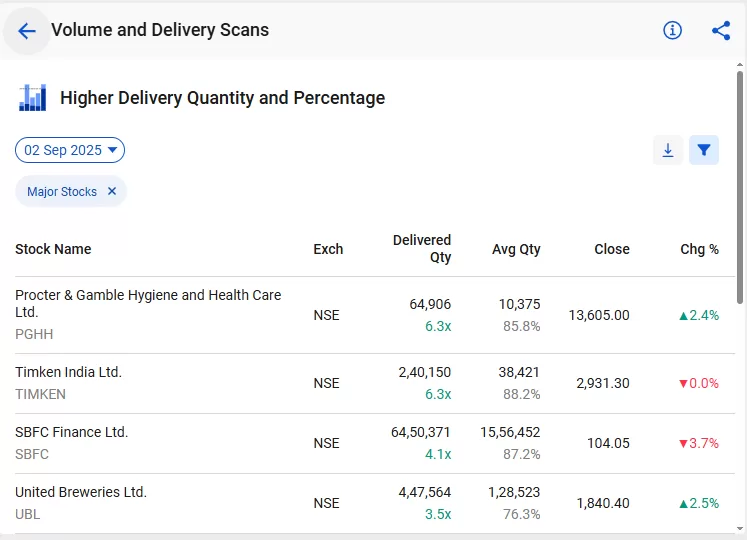Click the scrollbar down arrow
747x540 pixels.
point(739,529)
